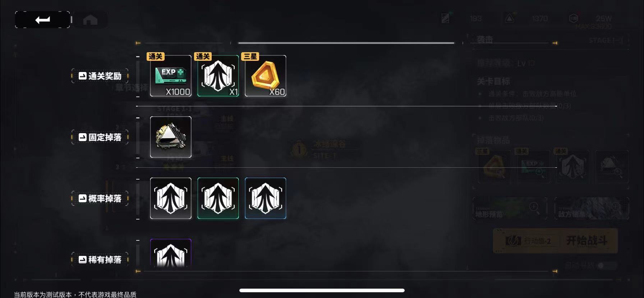Open the home base icon

tap(90, 20)
